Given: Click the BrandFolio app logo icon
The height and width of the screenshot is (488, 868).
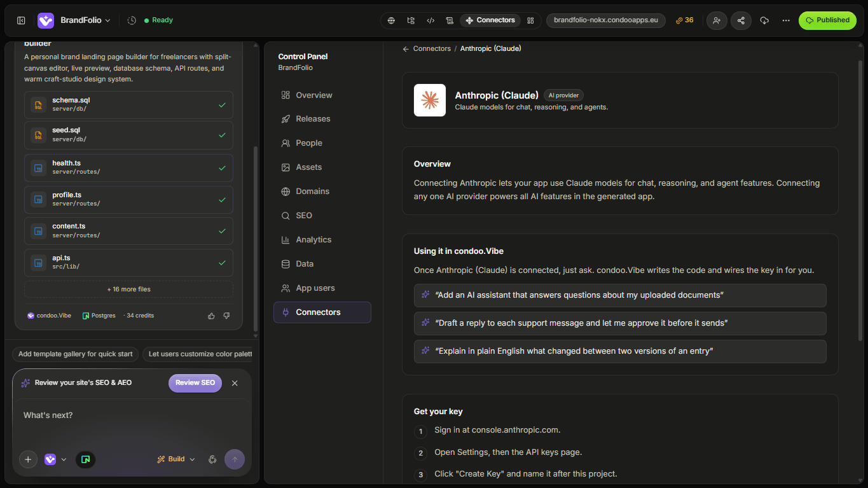Looking at the screenshot, I should point(46,20).
